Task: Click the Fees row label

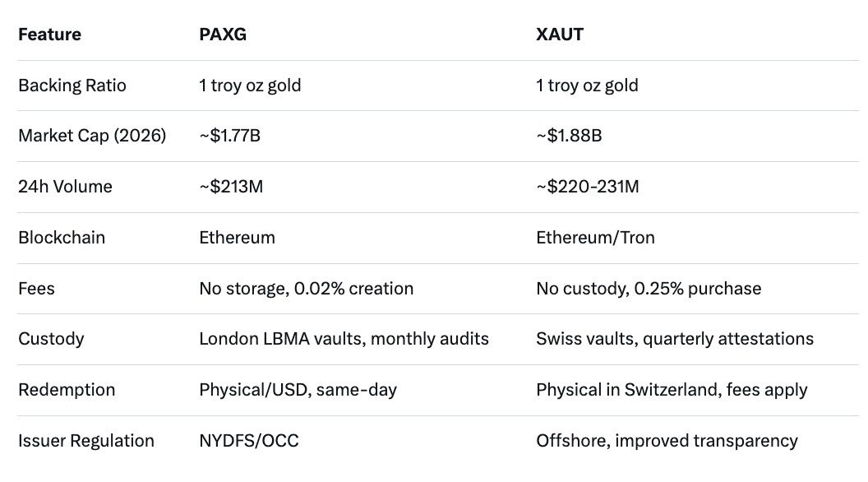Action: (37, 289)
